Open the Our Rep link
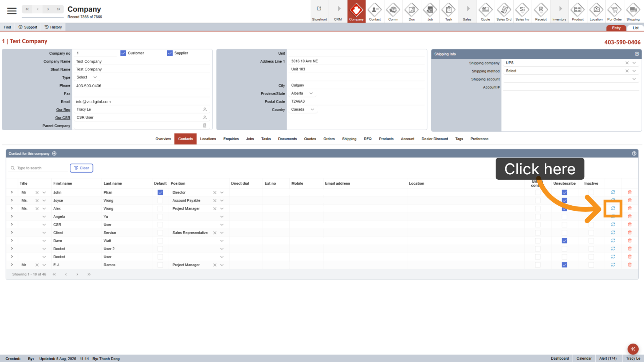 (63, 110)
